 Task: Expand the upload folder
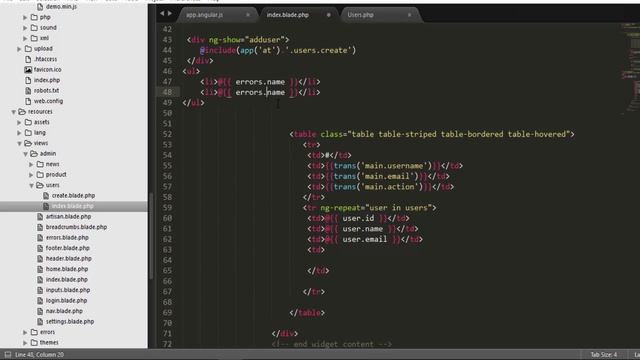pos(19,49)
